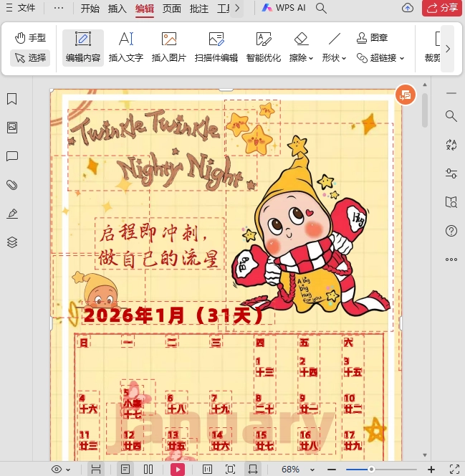Open the 文件 (File) menu
This screenshot has width=465, height=476.
coord(20,9)
